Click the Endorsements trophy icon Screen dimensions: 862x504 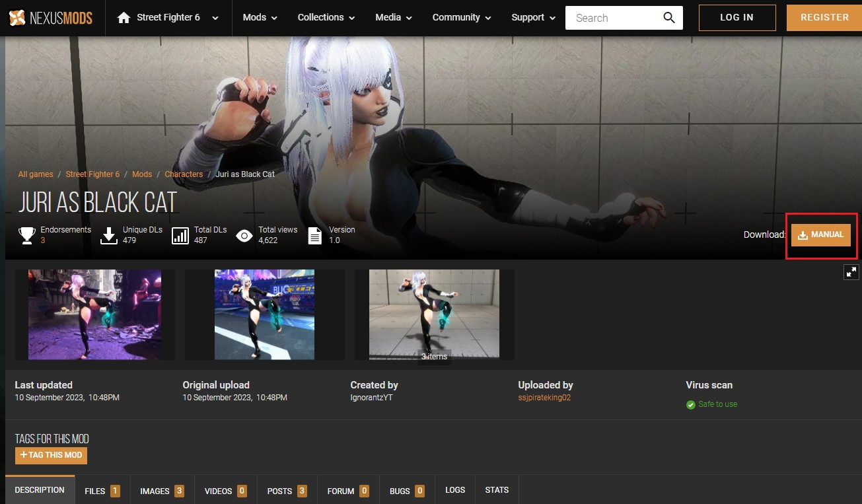pos(27,235)
